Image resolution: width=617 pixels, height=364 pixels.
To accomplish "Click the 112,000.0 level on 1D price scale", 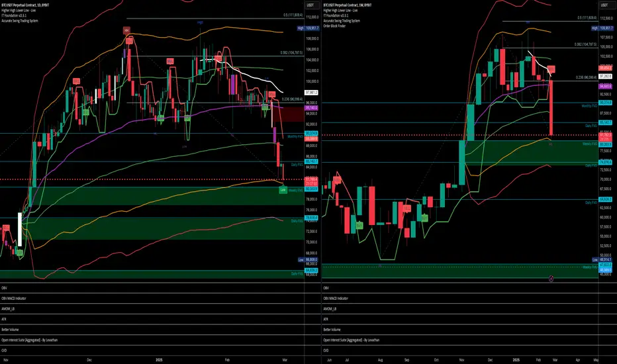I will tap(312, 17).
